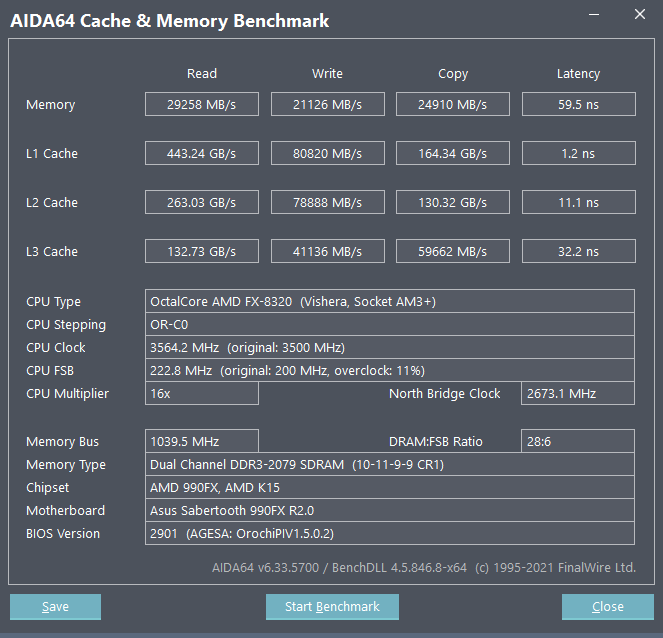Select the BIOS Version 2901 field
The height and width of the screenshot is (638, 663).
pos(389,533)
